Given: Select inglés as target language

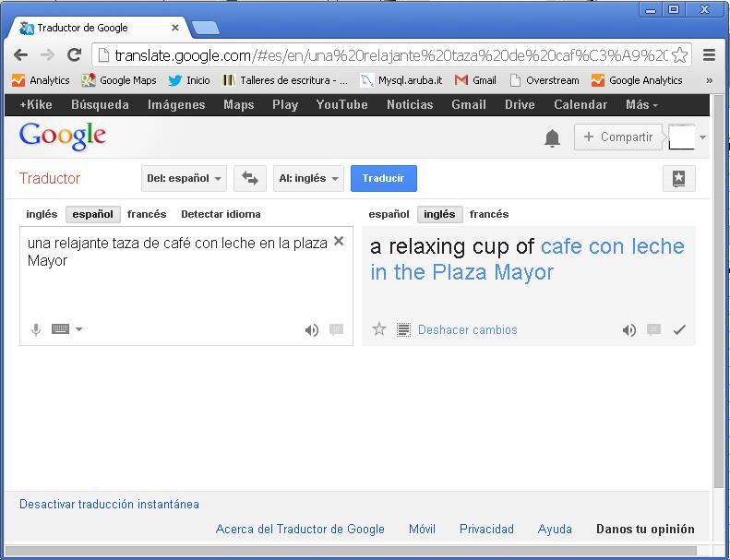Looking at the screenshot, I should pos(439,214).
